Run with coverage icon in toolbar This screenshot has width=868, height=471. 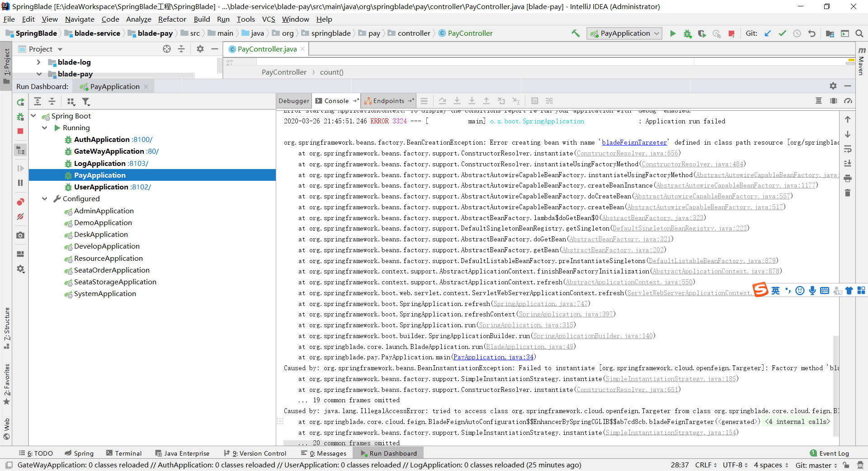702,33
